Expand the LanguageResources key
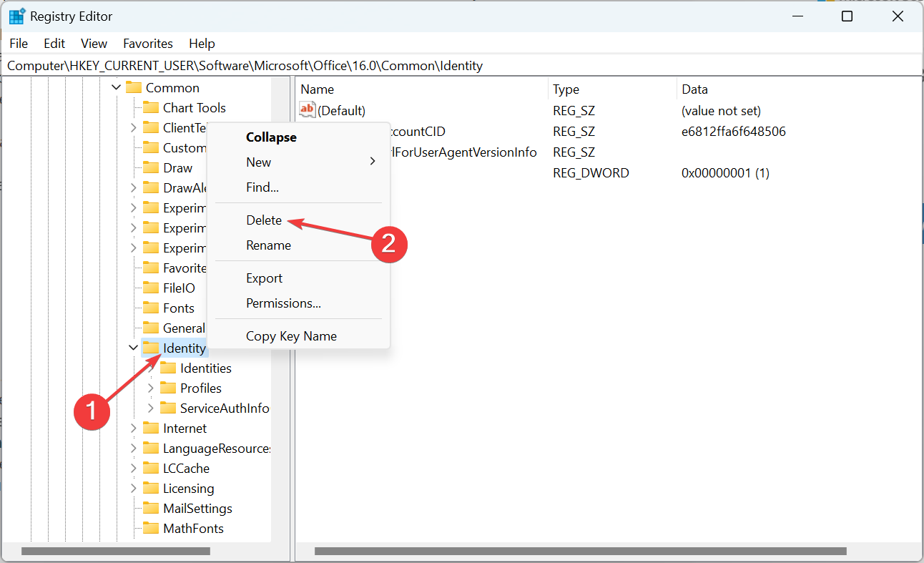 coord(133,448)
